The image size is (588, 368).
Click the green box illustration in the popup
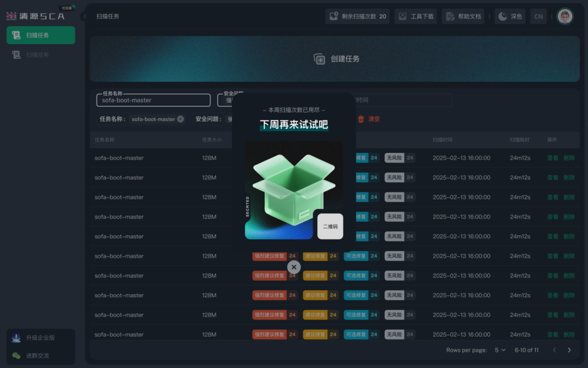pos(293,190)
